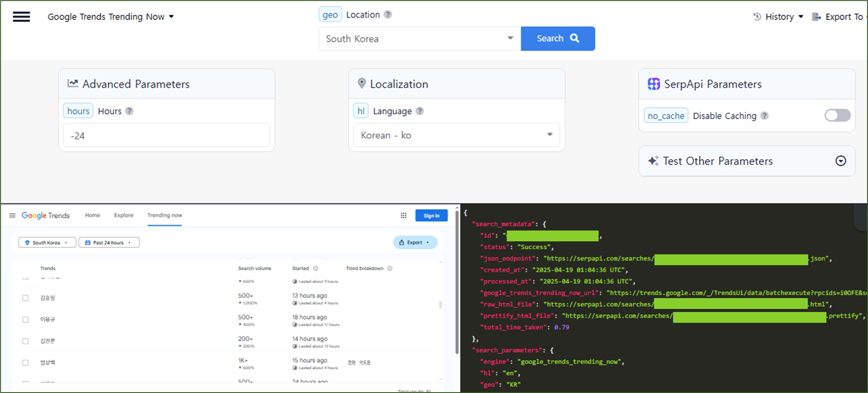868x393 pixels.
Task: Click the Sign in button
Action: pyautogui.click(x=431, y=215)
